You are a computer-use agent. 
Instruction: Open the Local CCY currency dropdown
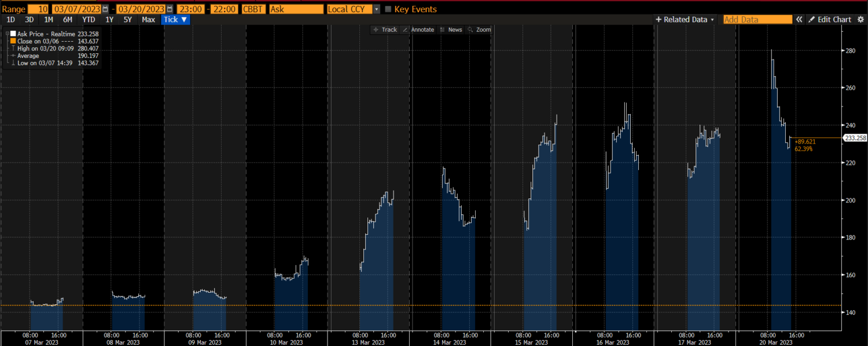pyautogui.click(x=377, y=9)
